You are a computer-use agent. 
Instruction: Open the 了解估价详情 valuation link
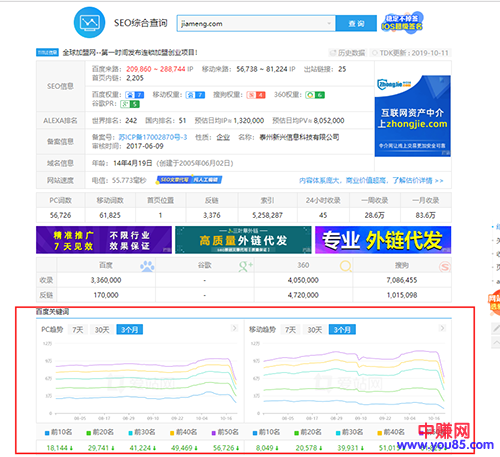pyautogui.click(x=371, y=180)
